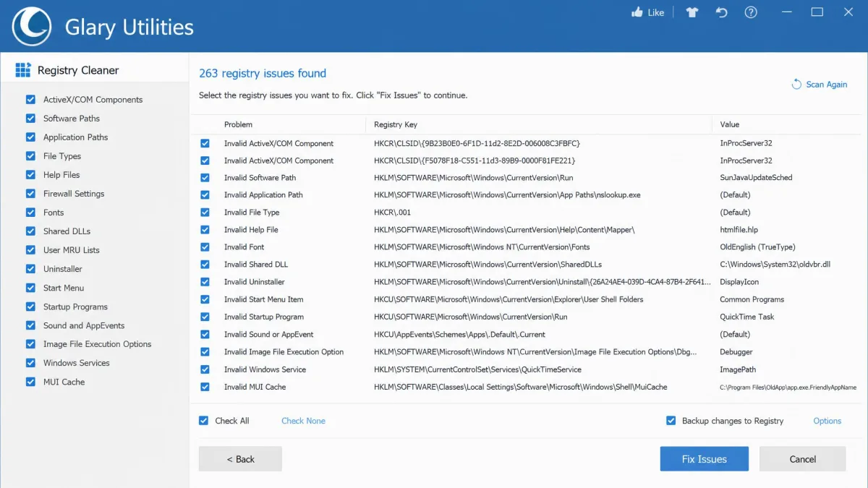The width and height of the screenshot is (868, 488).
Task: Select the Invalid Application Path text
Action: click(x=263, y=195)
